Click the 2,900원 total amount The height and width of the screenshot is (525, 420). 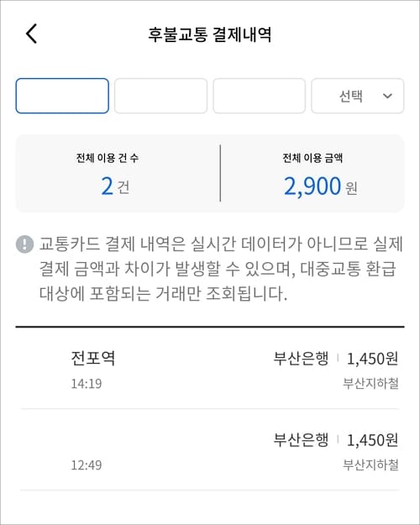click(321, 186)
